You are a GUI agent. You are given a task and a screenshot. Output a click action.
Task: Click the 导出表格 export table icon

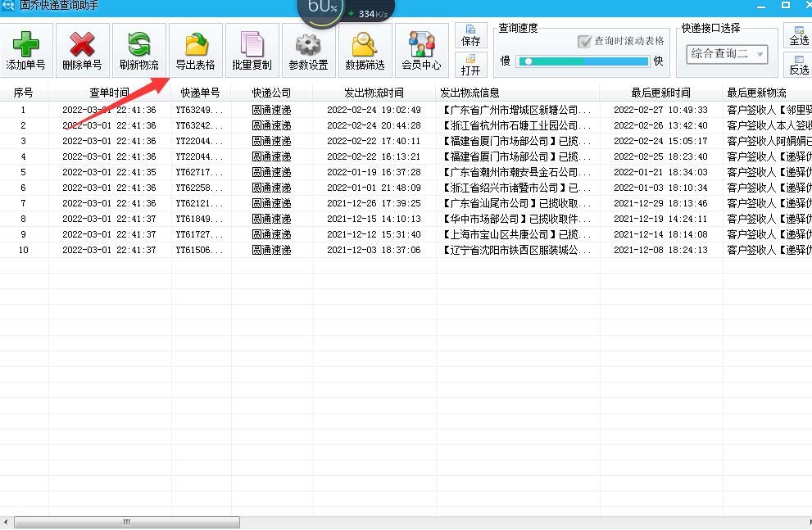tap(194, 49)
